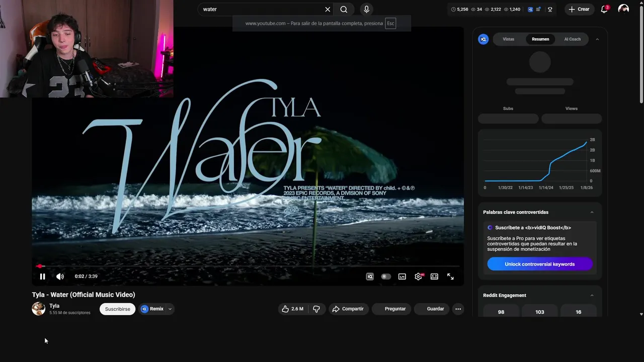The width and height of the screenshot is (644, 362).
Task: Collapse the vidIQ panel with top chevron
Action: [x=597, y=39]
